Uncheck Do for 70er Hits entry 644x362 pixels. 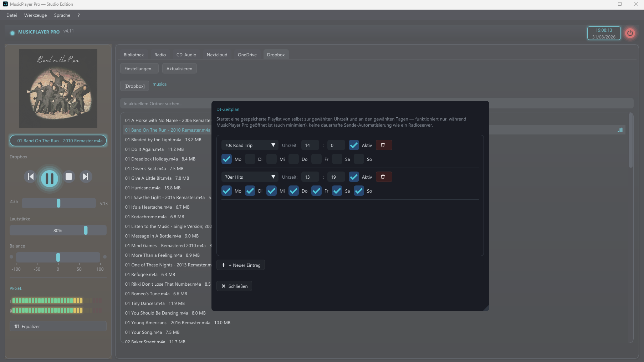tap(293, 191)
